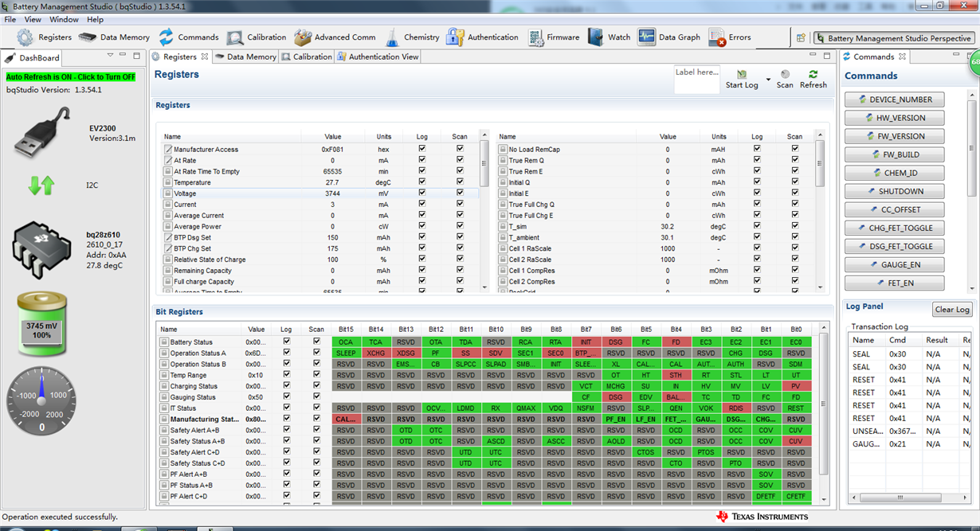Open the Watch tool
Screen dimensions: 980x531
coord(609,37)
